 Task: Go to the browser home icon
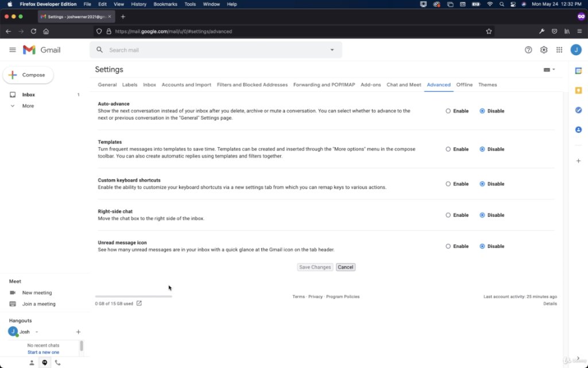[46, 32]
